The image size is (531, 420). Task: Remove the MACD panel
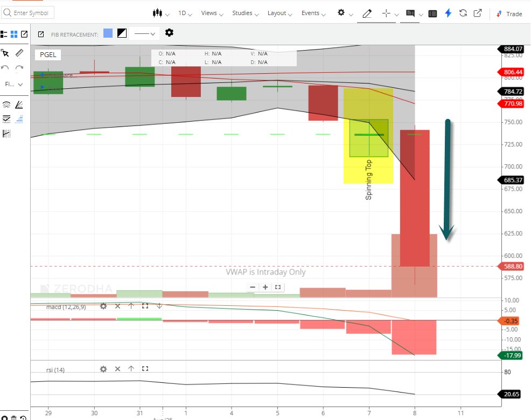click(x=117, y=306)
